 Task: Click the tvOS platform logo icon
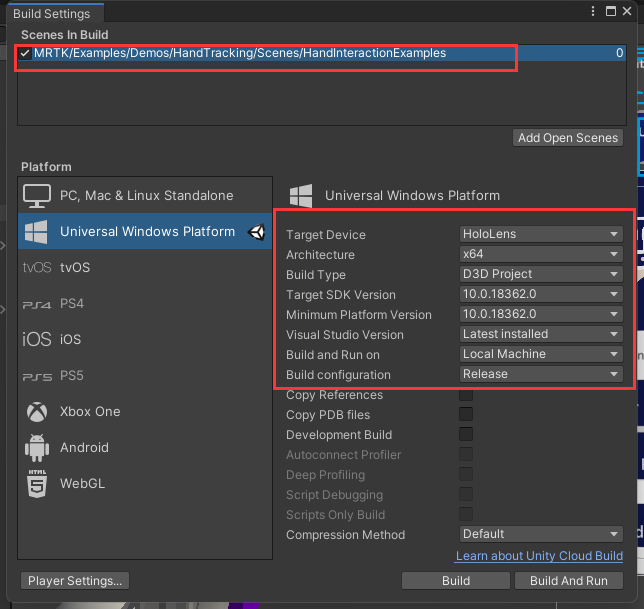[x=37, y=267]
